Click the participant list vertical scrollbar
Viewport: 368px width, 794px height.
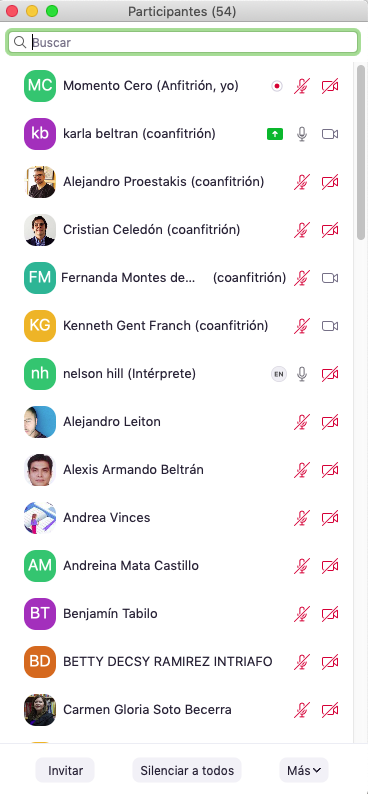coord(361,152)
